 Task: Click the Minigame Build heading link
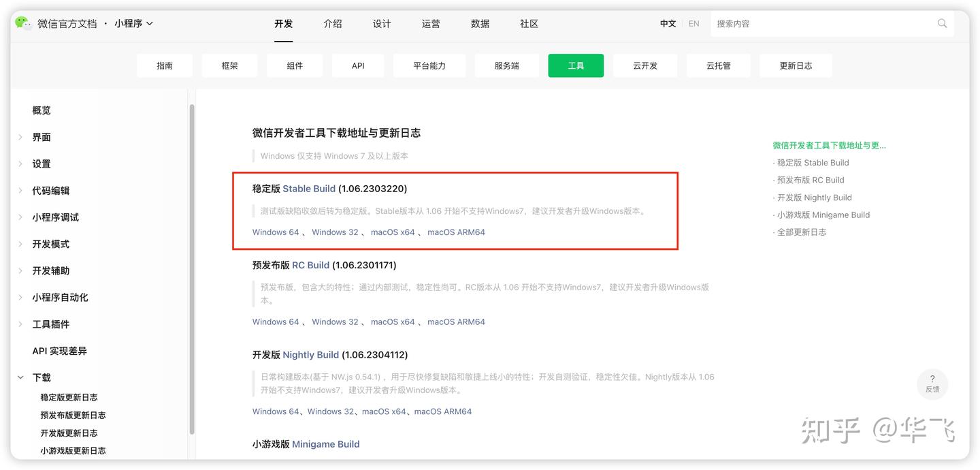[326, 444]
